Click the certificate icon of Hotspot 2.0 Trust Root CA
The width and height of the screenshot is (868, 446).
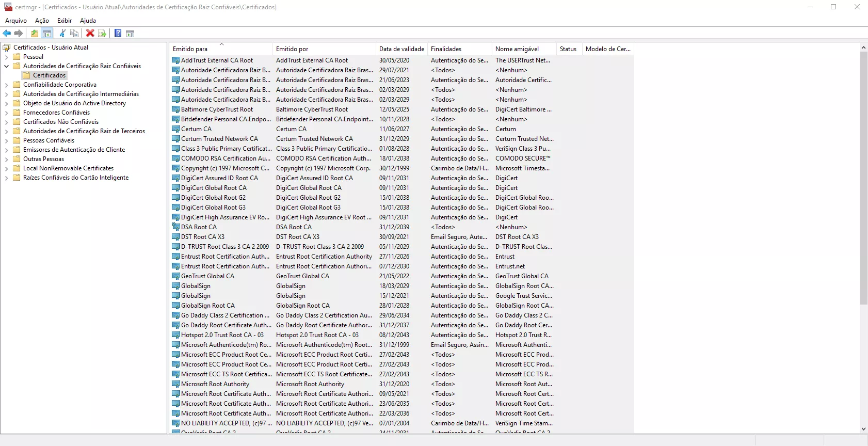click(176, 335)
